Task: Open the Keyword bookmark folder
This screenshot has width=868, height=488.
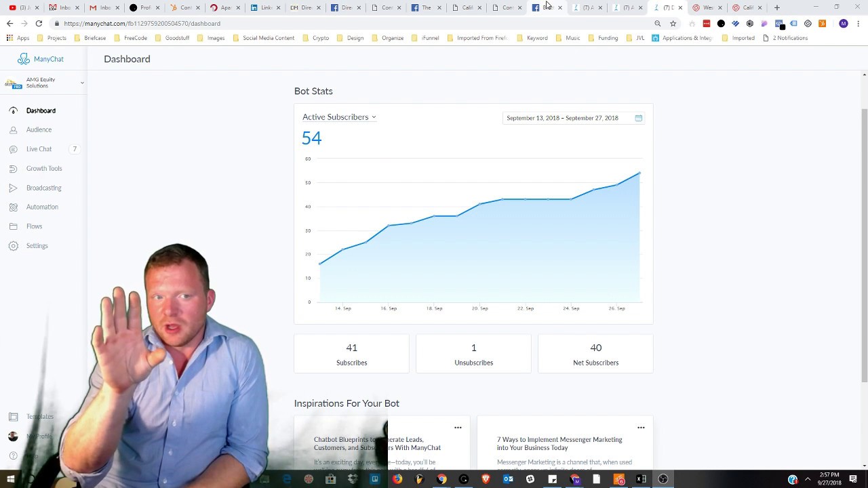Action: pos(532,38)
